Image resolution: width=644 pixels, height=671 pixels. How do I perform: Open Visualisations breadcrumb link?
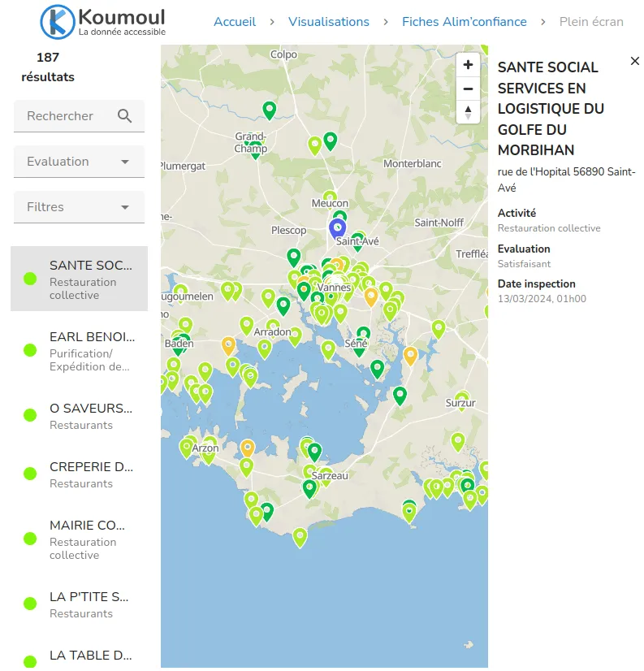[329, 22]
